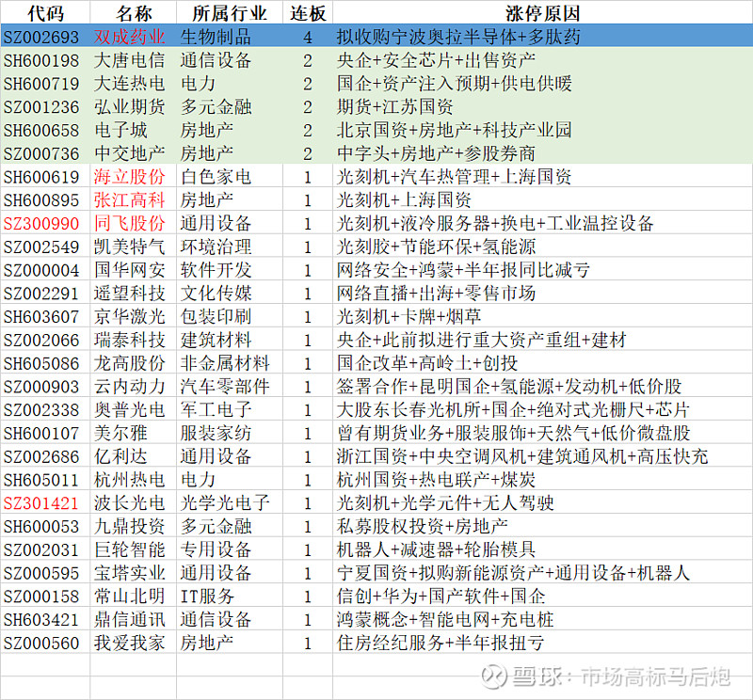This screenshot has height=700, width=753.
Task: Click stock name 遥望科技
Action: pyautogui.click(x=130, y=294)
